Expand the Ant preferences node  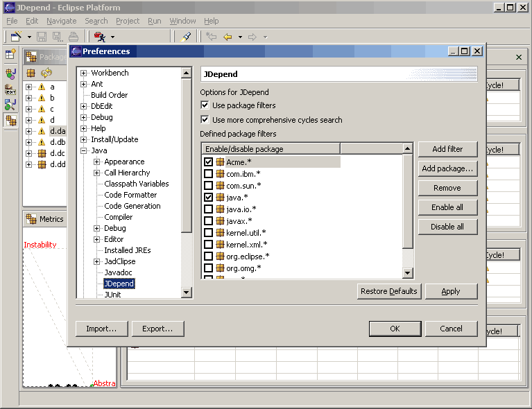coord(83,84)
